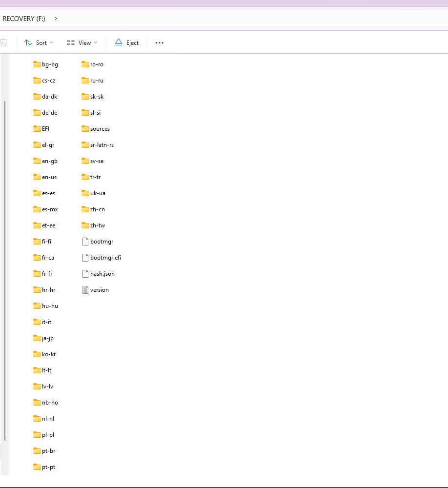This screenshot has height=488, width=448.
Task: Open the hash.json file
Action: pyautogui.click(x=102, y=273)
